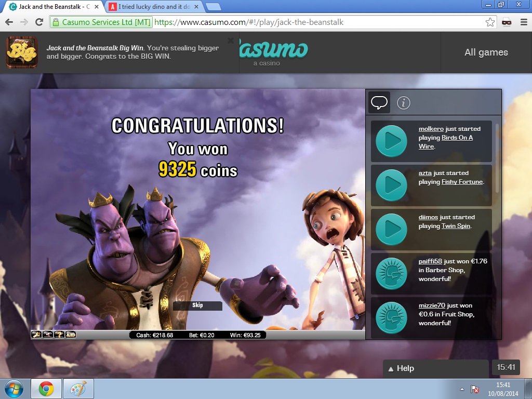Screen dimensions: 532x399
Task: Open Paint from the taskbar
Action: (x=78, y=389)
